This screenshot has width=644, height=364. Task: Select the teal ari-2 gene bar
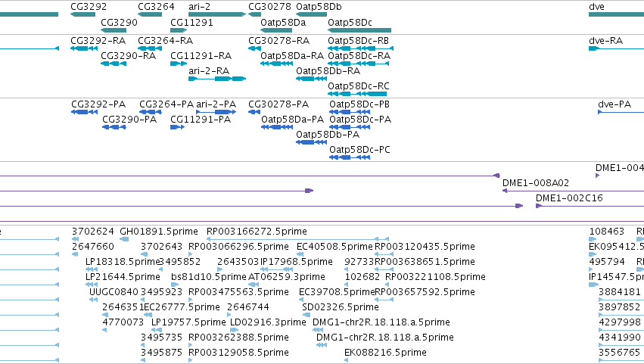click(217, 14)
